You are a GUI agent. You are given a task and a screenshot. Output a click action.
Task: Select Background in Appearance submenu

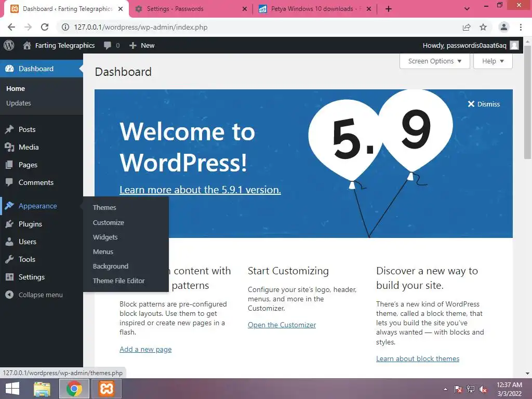[x=111, y=266]
